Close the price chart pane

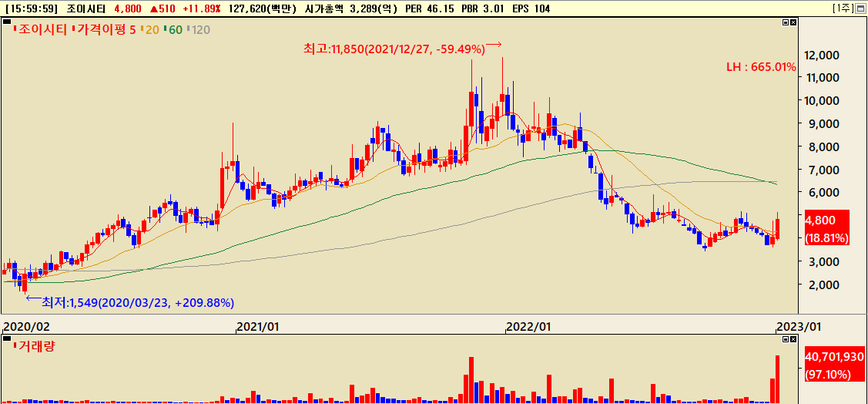[x=793, y=22]
